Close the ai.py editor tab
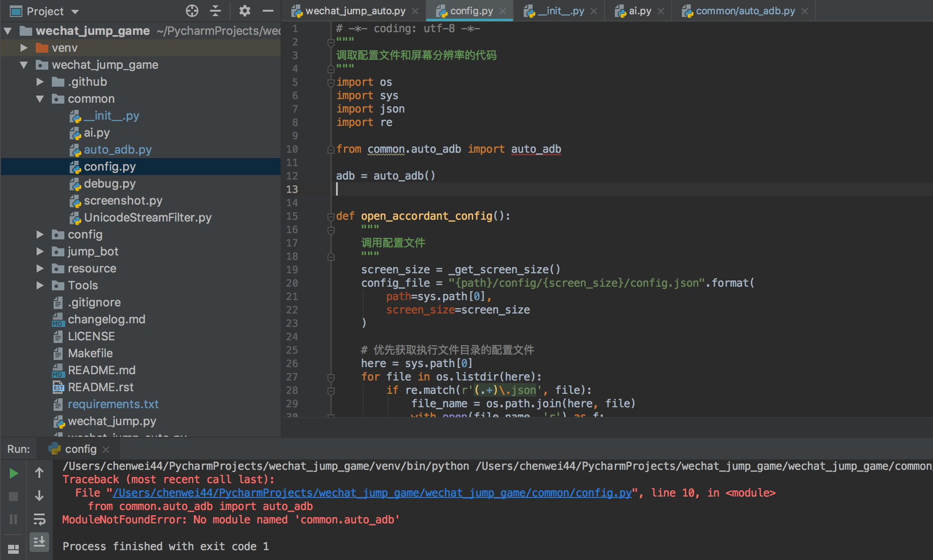 click(661, 11)
